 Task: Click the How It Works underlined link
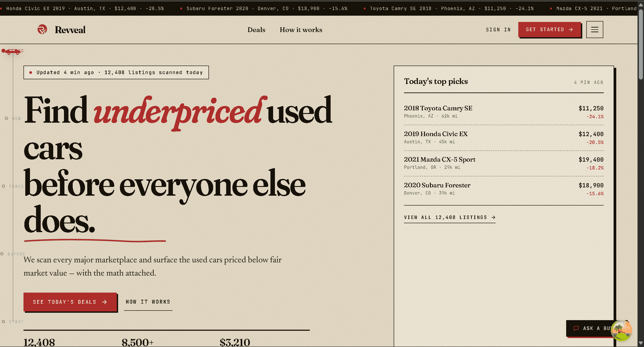coord(148,302)
